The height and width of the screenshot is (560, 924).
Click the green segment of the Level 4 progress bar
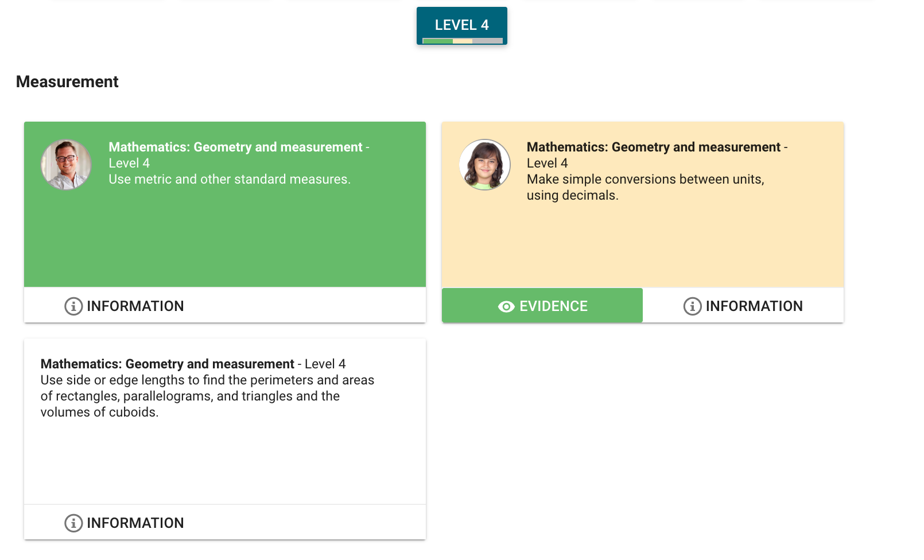point(437,41)
